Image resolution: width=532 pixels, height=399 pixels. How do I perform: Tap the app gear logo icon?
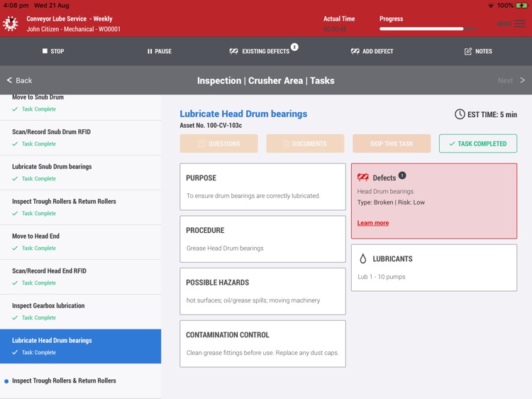pos(11,23)
